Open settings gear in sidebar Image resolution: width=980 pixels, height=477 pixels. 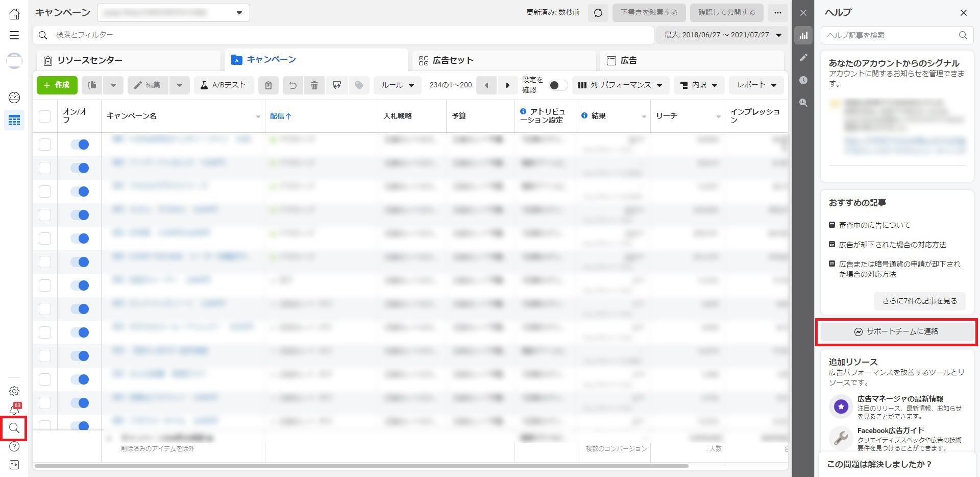[x=14, y=391]
